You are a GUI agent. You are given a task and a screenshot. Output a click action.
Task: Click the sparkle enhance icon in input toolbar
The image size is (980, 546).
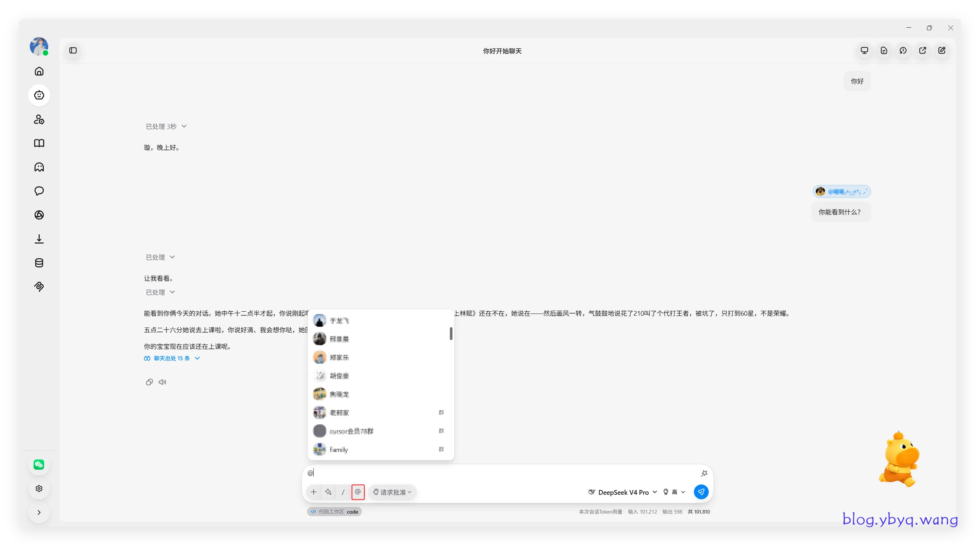tap(328, 492)
